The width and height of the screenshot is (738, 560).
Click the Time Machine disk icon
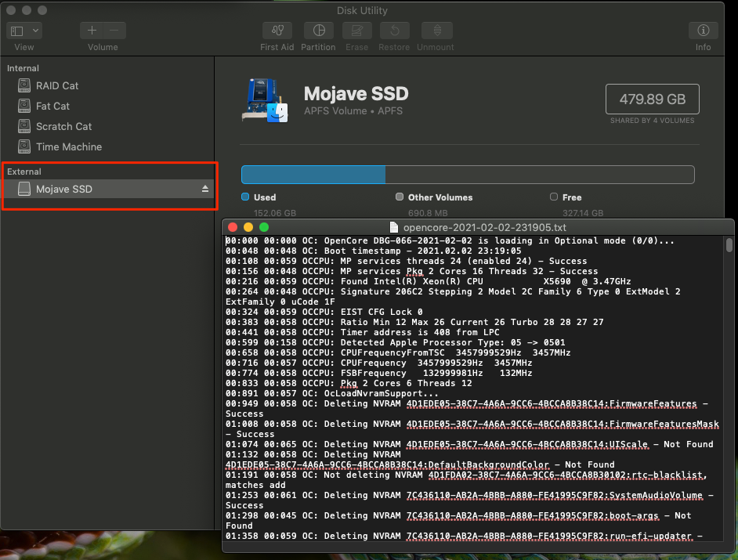coord(24,146)
